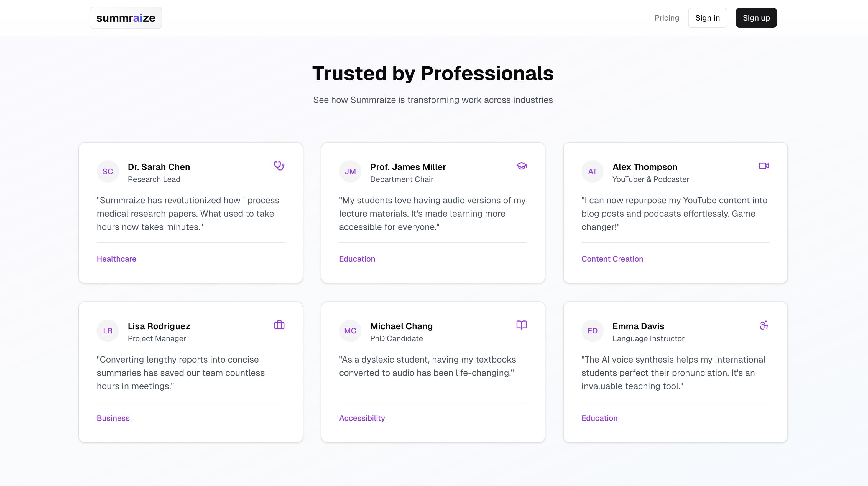
Task: Click the open book icon on Michael Chang's card
Action: tap(521, 325)
